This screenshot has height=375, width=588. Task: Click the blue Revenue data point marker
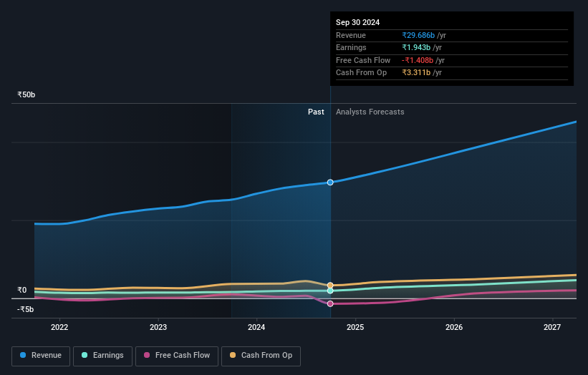click(330, 182)
